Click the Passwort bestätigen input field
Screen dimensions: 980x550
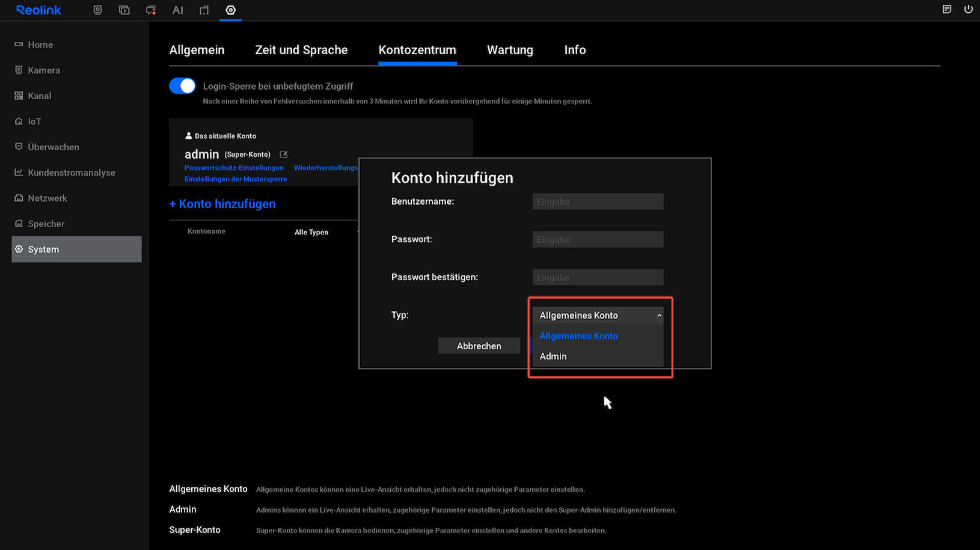598,277
